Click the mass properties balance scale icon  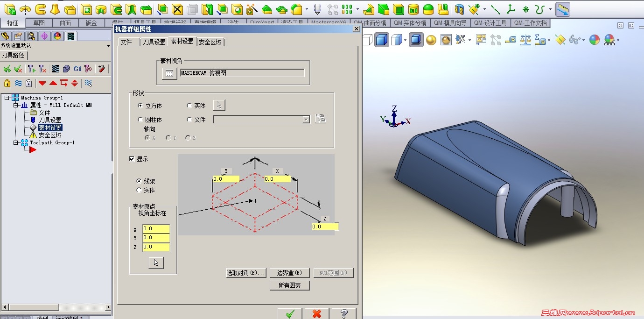pyautogui.click(x=525, y=40)
